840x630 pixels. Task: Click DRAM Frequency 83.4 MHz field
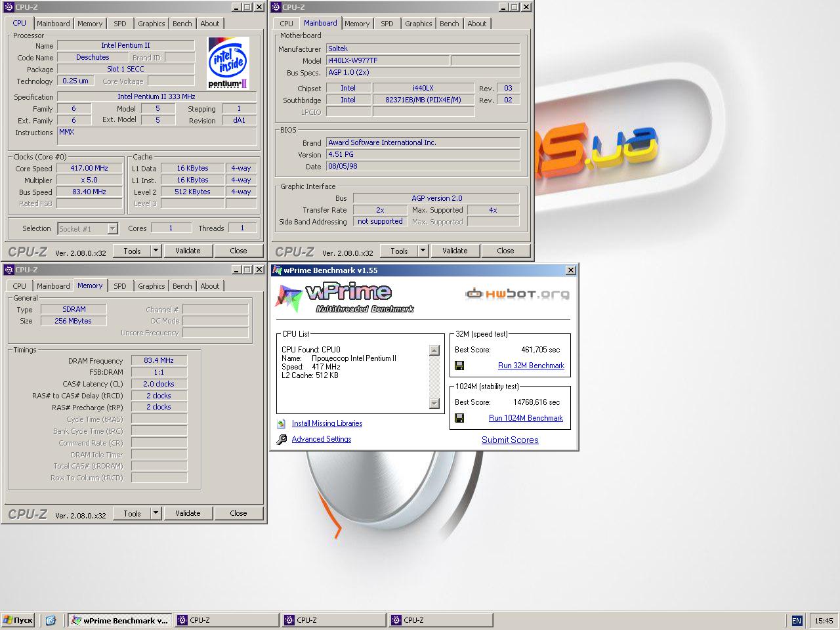click(159, 360)
